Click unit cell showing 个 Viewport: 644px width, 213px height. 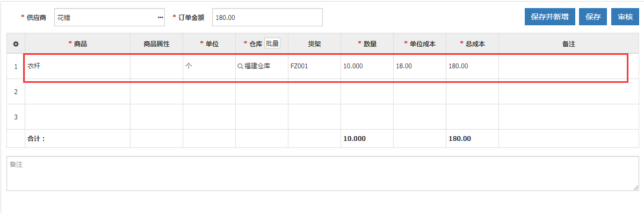tap(209, 66)
